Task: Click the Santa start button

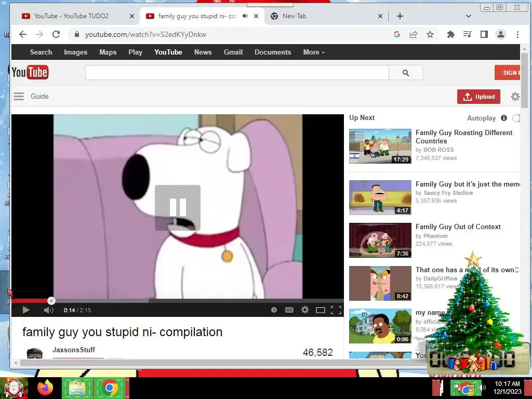Action: point(14,388)
